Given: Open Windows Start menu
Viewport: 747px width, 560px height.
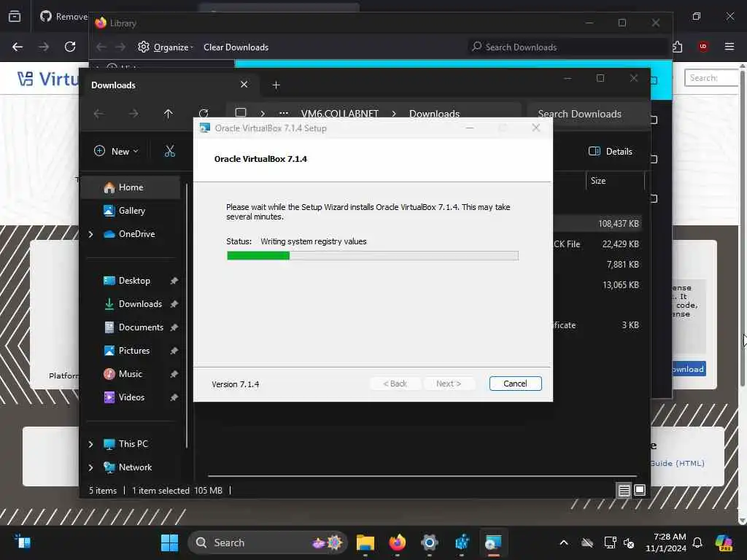Looking at the screenshot, I should (169, 542).
